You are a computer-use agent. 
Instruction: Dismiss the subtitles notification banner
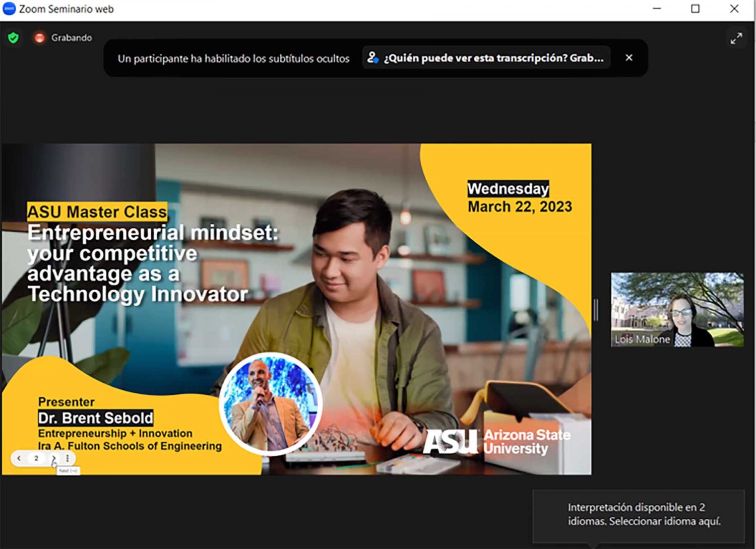coord(628,58)
